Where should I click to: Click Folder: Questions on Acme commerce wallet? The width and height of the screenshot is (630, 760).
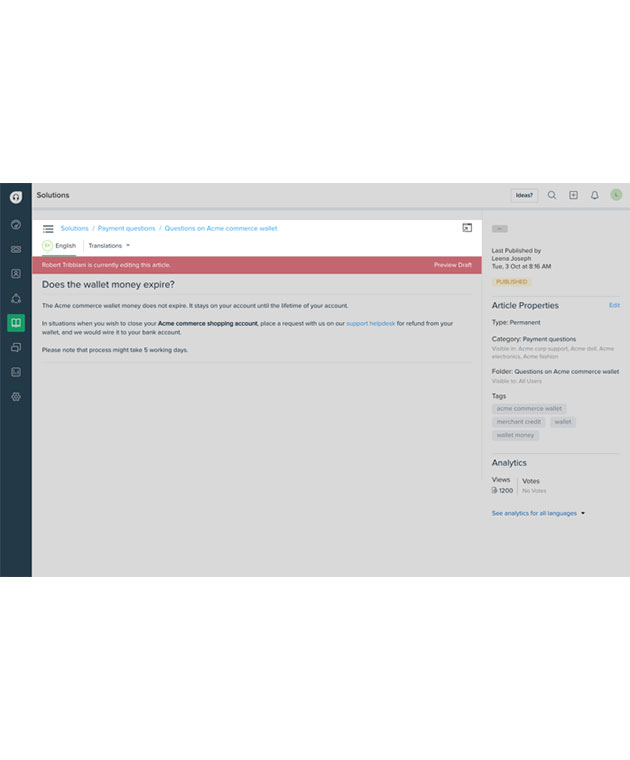(x=555, y=371)
